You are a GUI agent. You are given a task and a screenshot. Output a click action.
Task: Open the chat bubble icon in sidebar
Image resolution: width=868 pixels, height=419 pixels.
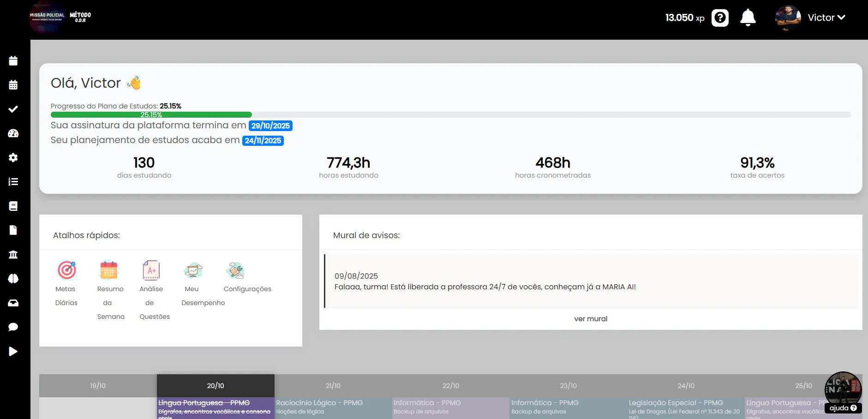pyautogui.click(x=13, y=327)
